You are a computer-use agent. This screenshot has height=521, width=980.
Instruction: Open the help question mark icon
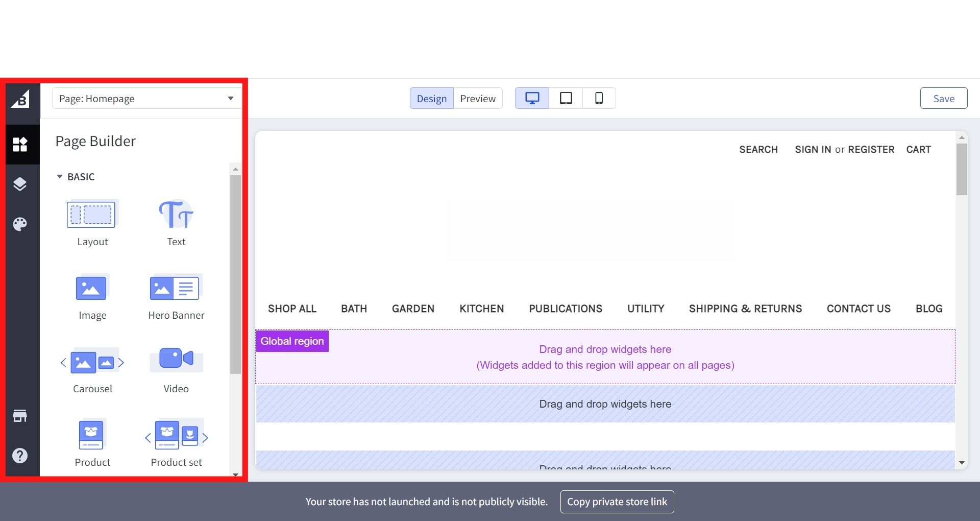(20, 456)
